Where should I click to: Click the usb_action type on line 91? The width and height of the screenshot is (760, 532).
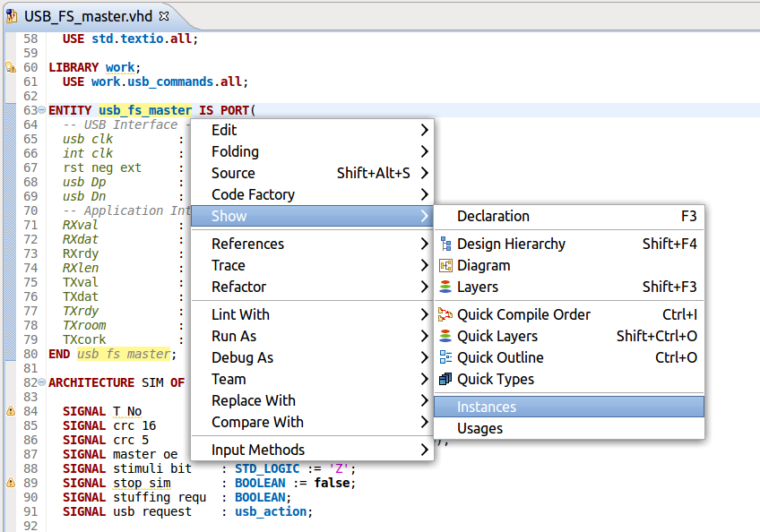point(272,511)
